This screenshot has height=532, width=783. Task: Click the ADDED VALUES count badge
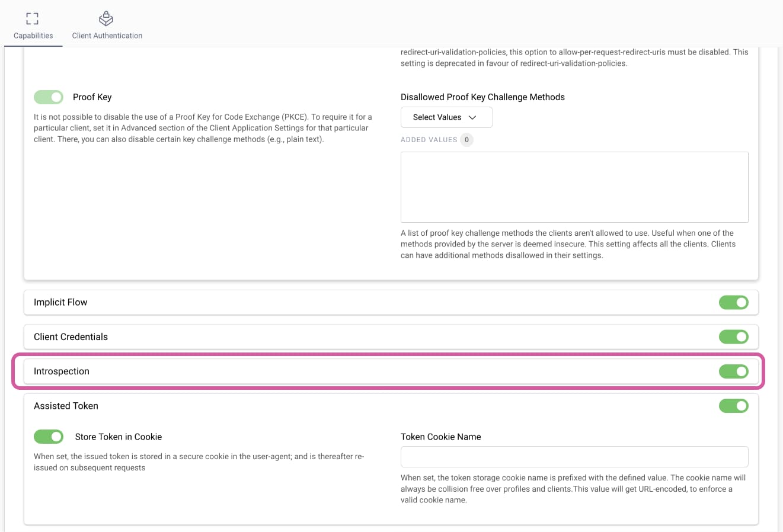(466, 140)
